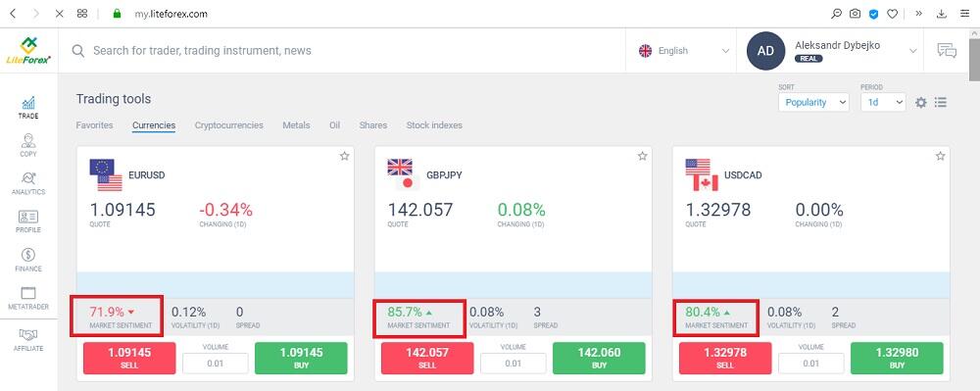Open the EURUSD instrument name
980x391 pixels.
[x=147, y=175]
